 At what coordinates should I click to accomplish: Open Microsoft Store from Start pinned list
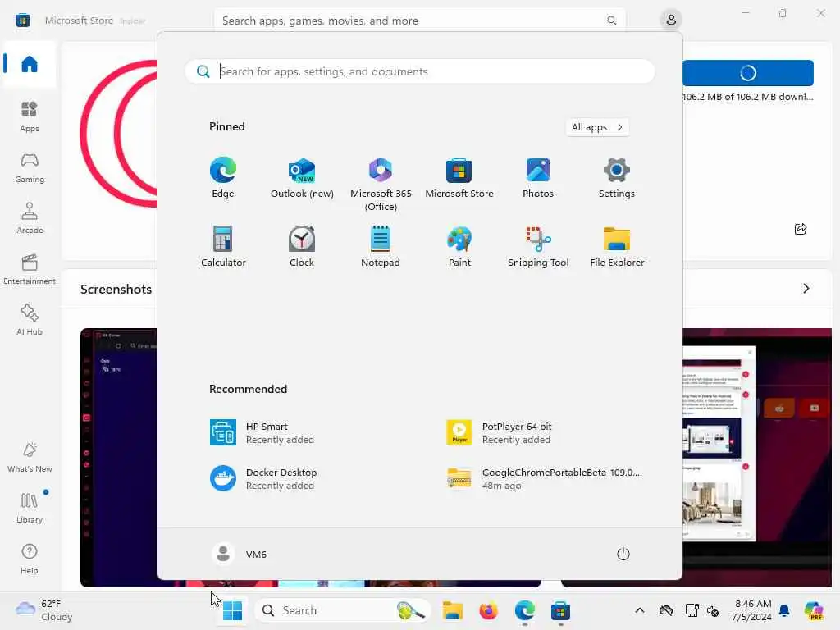tap(459, 178)
